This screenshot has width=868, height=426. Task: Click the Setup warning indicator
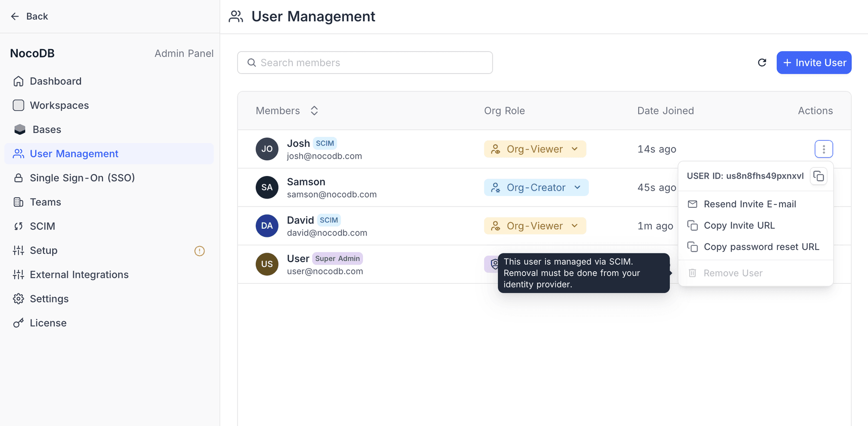click(x=199, y=251)
